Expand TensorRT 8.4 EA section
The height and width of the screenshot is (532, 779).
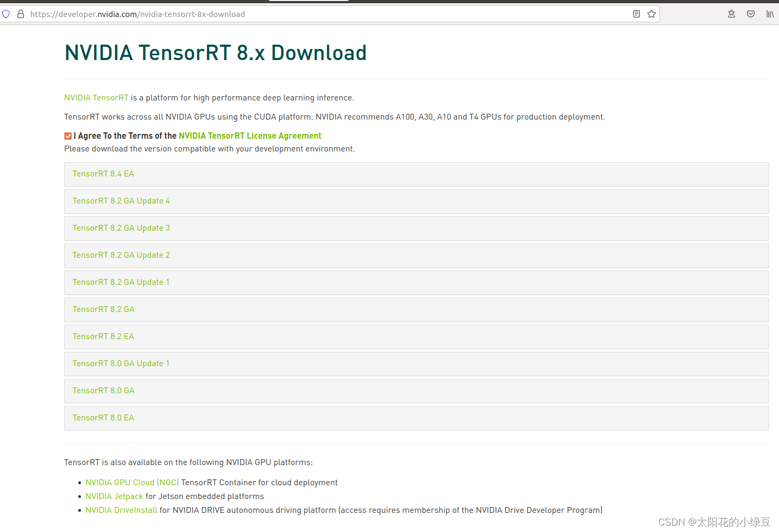[x=417, y=174]
